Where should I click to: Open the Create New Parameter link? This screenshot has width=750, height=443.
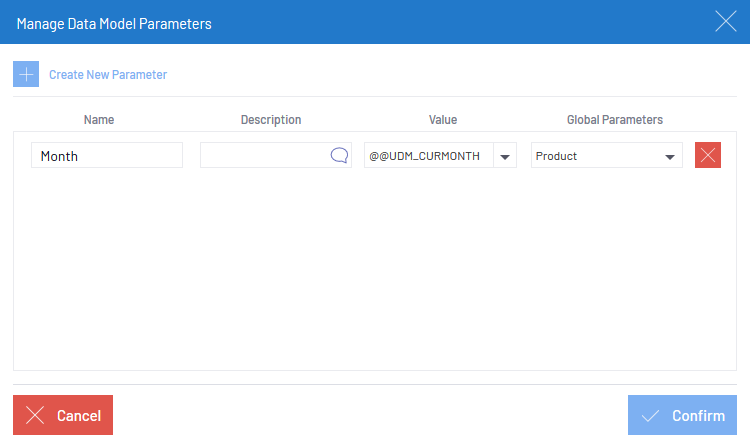pos(108,75)
